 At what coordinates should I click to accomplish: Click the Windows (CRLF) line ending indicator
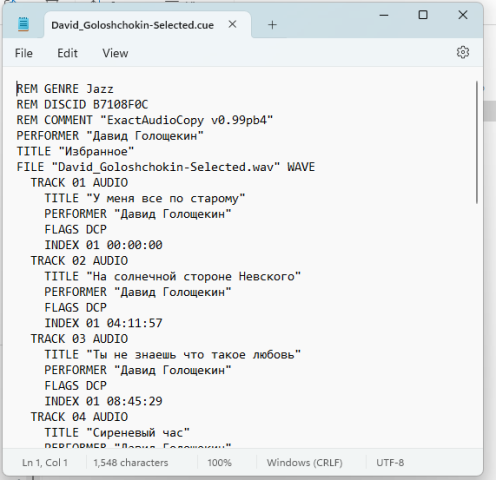pyautogui.click(x=304, y=463)
